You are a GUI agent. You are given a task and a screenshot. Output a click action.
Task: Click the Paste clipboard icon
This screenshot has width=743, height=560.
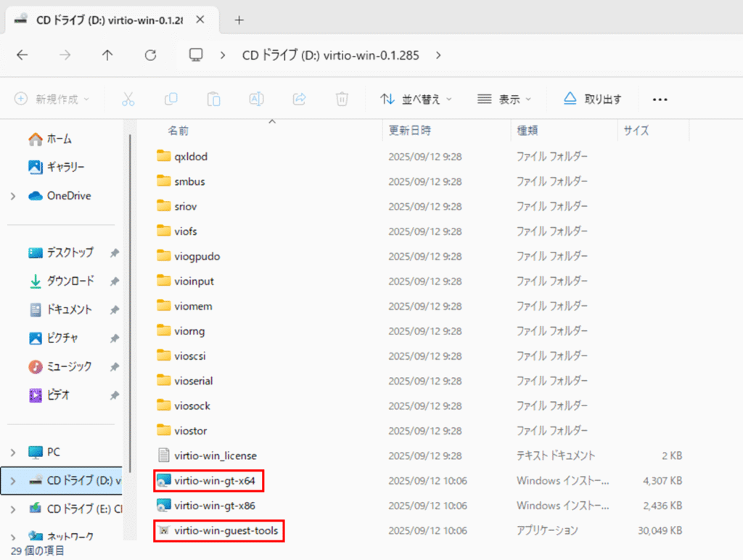(213, 99)
